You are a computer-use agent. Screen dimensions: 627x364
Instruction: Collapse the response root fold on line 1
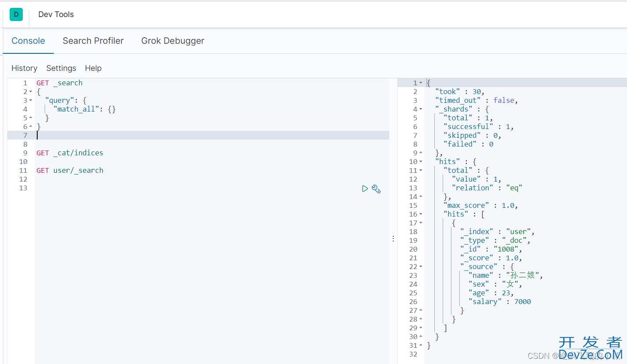[421, 83]
